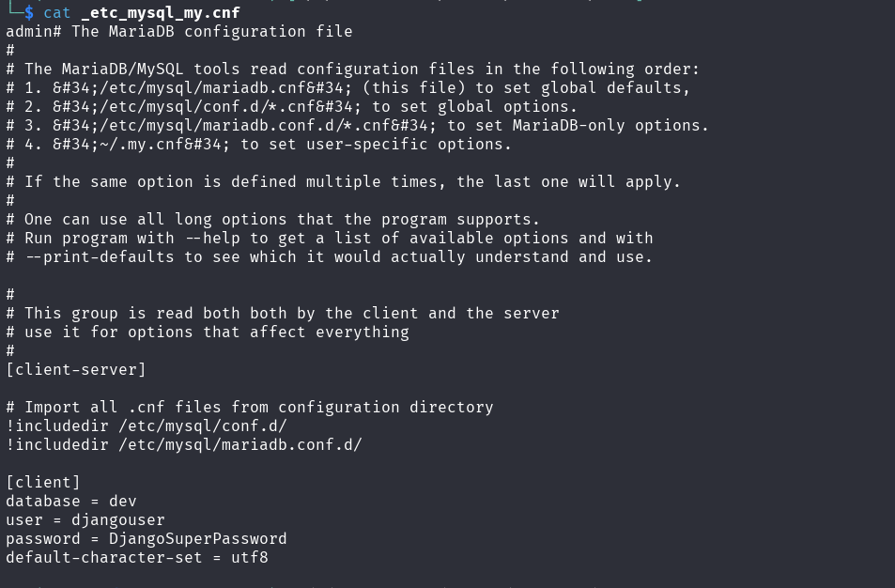Viewport: 895px width, 588px height.
Task: Click the --help option text
Action: click(211, 238)
